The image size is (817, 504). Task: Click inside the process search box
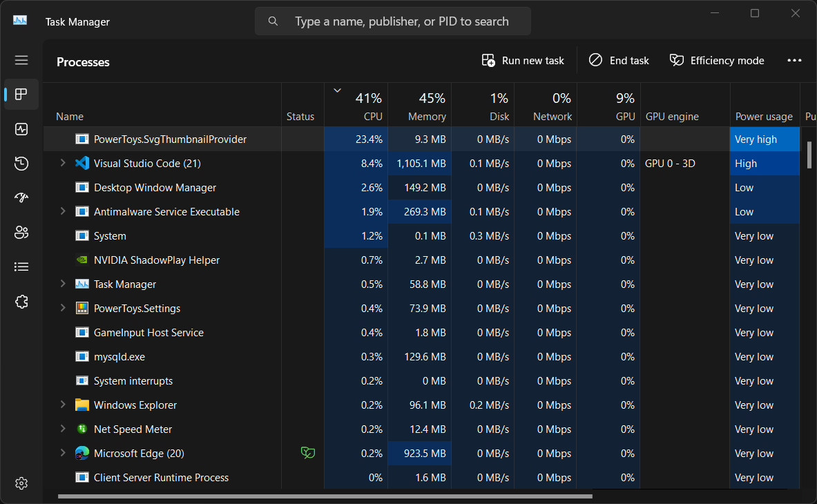pos(394,21)
